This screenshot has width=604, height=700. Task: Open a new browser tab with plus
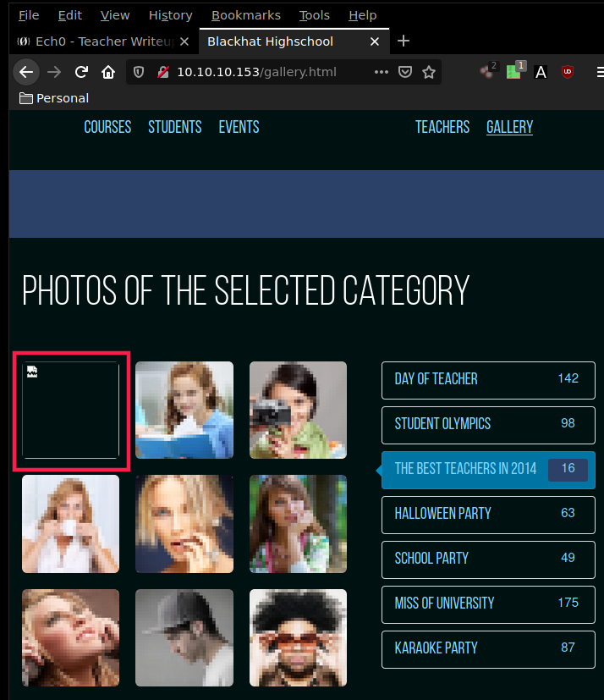coord(404,41)
